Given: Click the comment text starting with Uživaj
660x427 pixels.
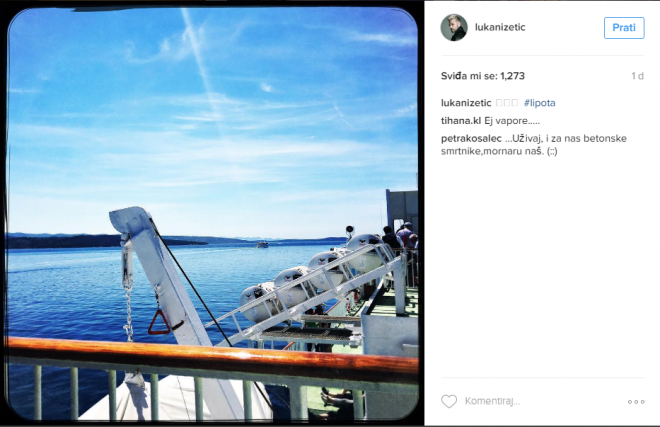Looking at the screenshot, I should [534, 144].
